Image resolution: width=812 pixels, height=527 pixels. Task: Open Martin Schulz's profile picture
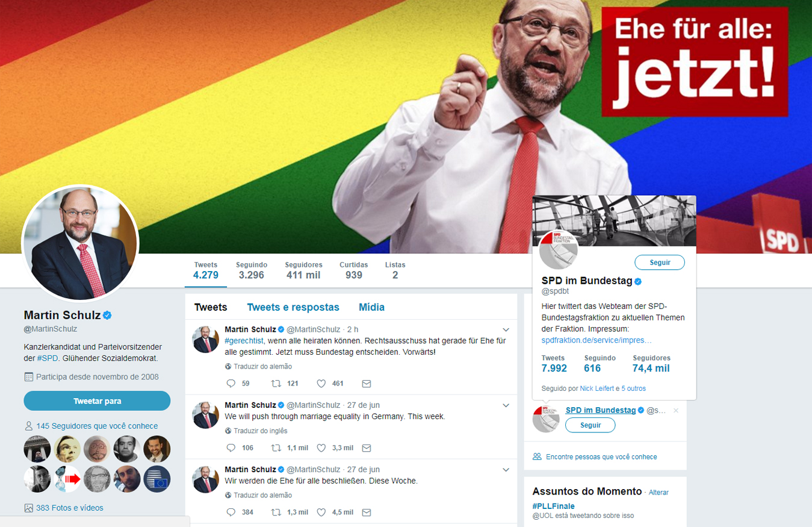click(x=80, y=243)
